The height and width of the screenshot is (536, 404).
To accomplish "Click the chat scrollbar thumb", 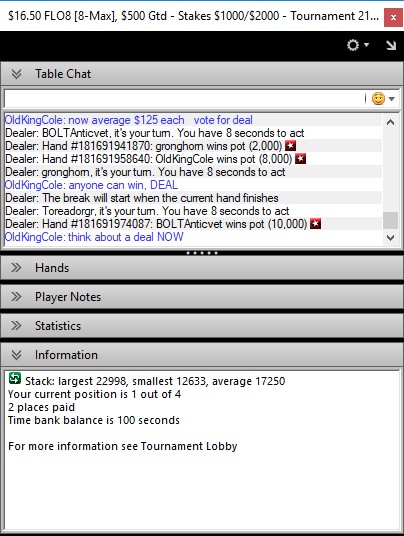I will pos(391,220).
